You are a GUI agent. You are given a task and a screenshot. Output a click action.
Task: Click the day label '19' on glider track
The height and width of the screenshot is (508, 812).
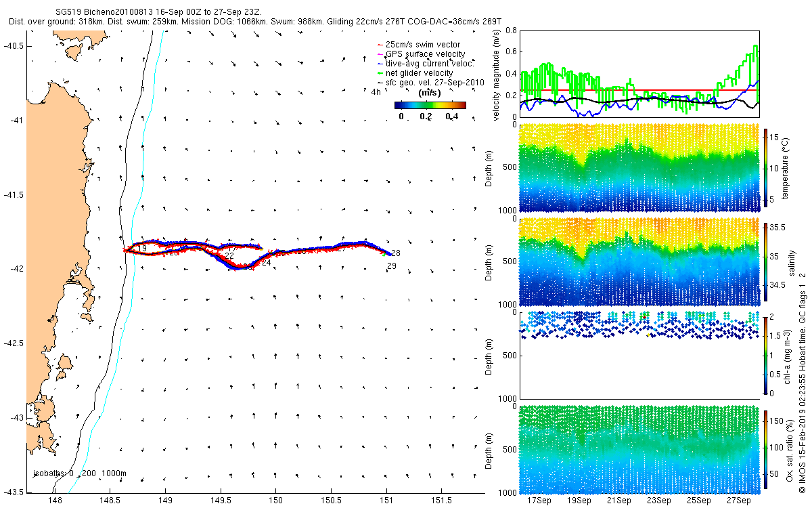click(142, 249)
